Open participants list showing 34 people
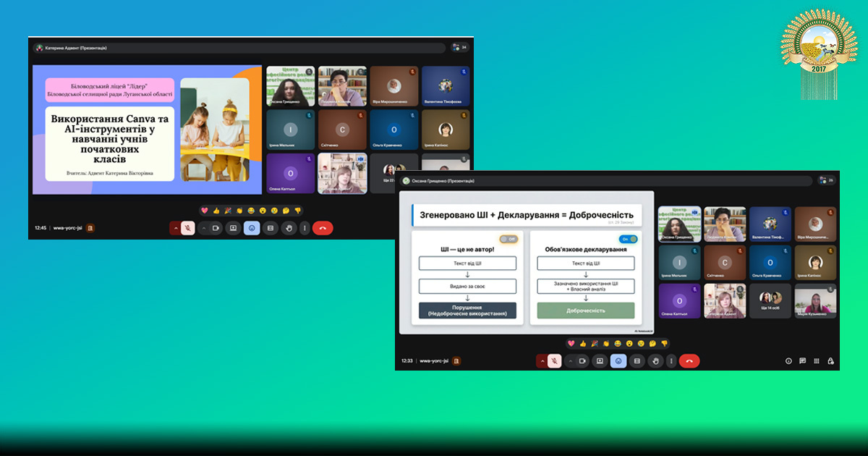The width and height of the screenshot is (868, 456). click(459, 48)
